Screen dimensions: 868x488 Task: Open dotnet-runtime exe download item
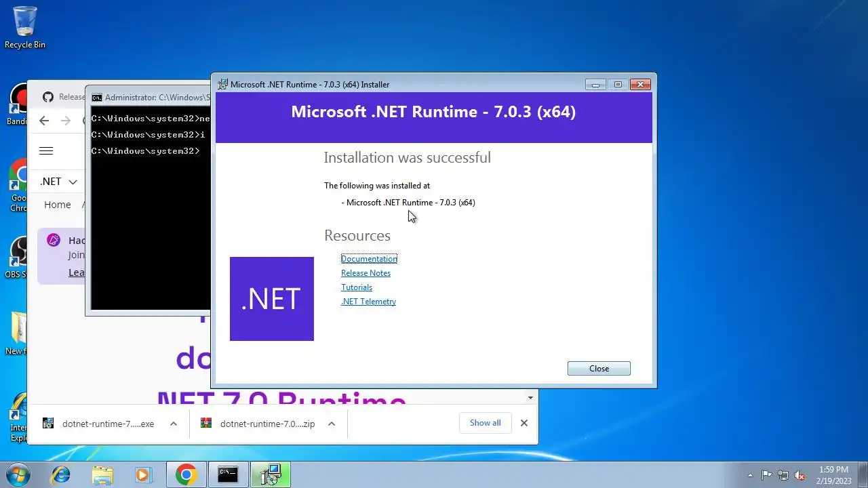pos(108,424)
